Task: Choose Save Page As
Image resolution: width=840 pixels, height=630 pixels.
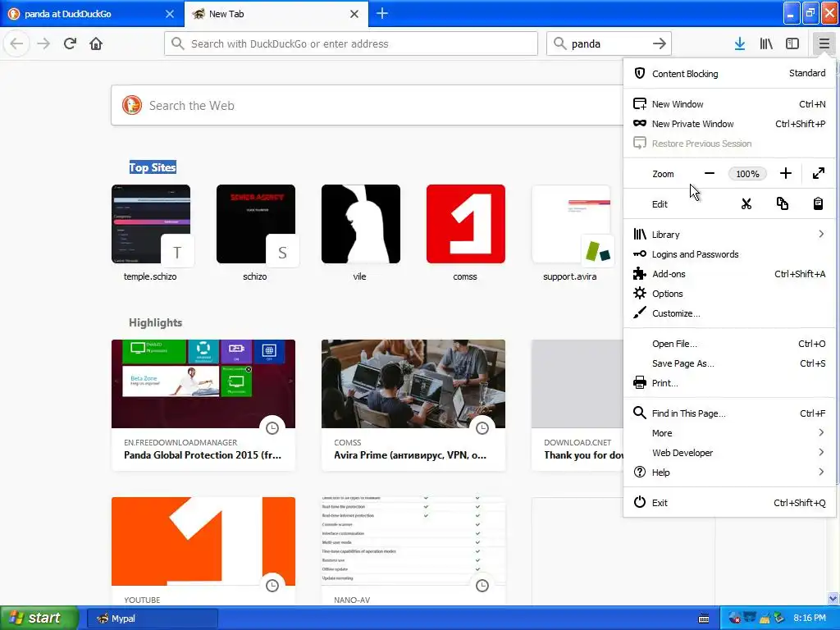Action: click(x=729, y=363)
